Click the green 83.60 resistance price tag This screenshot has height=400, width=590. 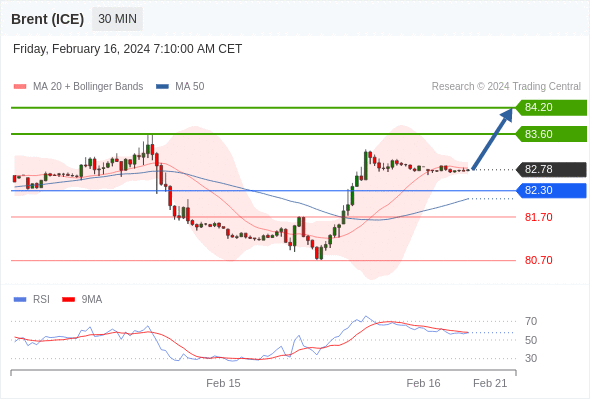[551, 134]
